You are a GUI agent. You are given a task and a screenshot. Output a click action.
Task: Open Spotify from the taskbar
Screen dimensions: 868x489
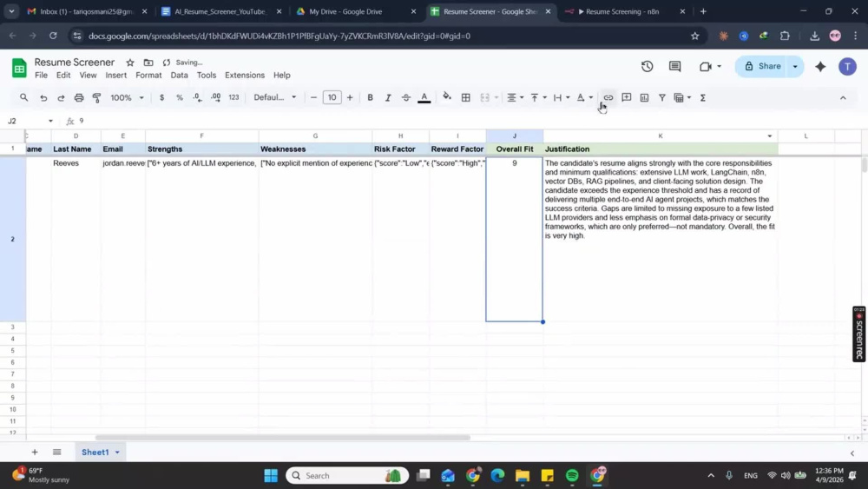point(572,475)
